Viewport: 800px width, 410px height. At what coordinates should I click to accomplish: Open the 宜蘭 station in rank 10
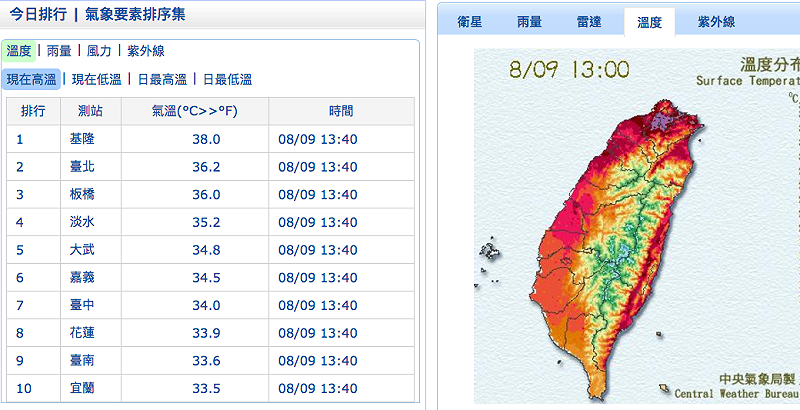click(82, 388)
